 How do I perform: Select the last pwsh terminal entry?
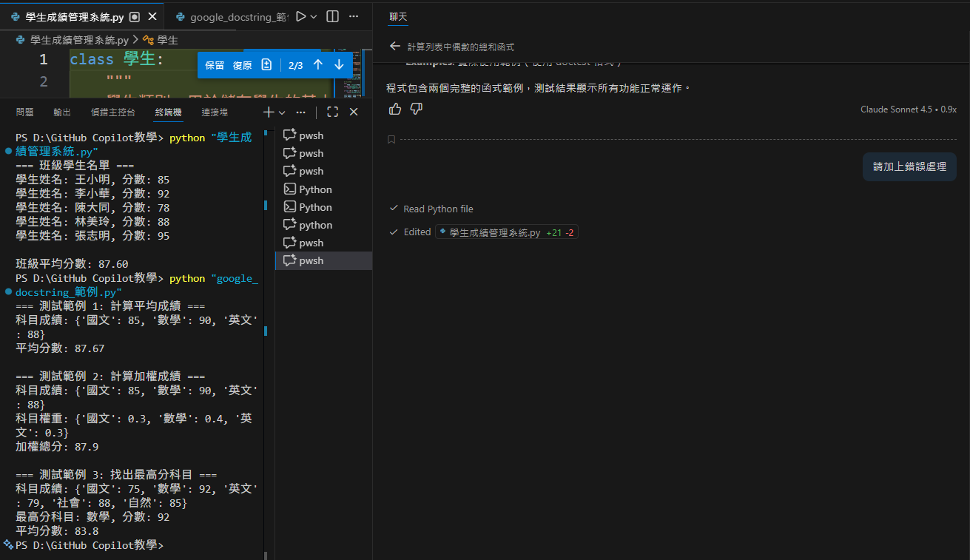click(311, 260)
